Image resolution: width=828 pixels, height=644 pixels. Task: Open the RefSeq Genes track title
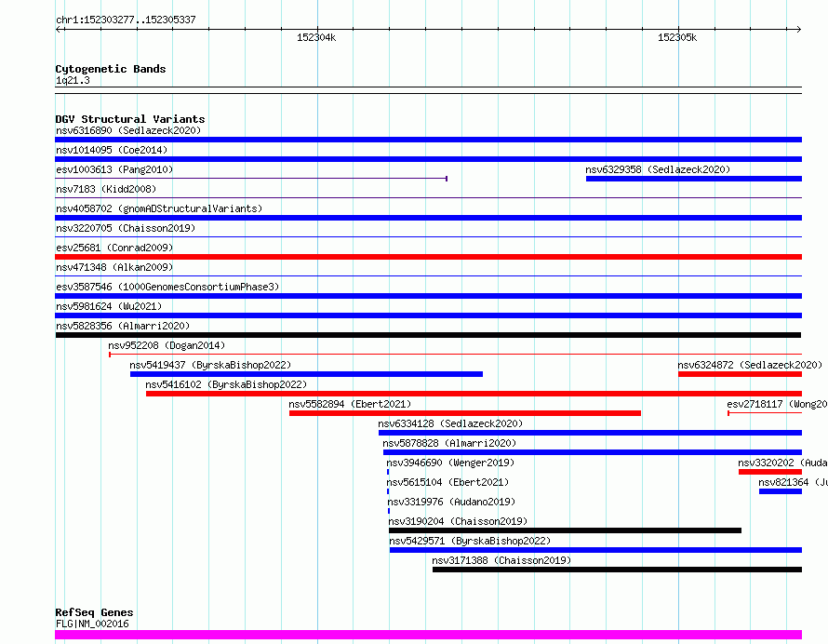[x=94, y=612]
